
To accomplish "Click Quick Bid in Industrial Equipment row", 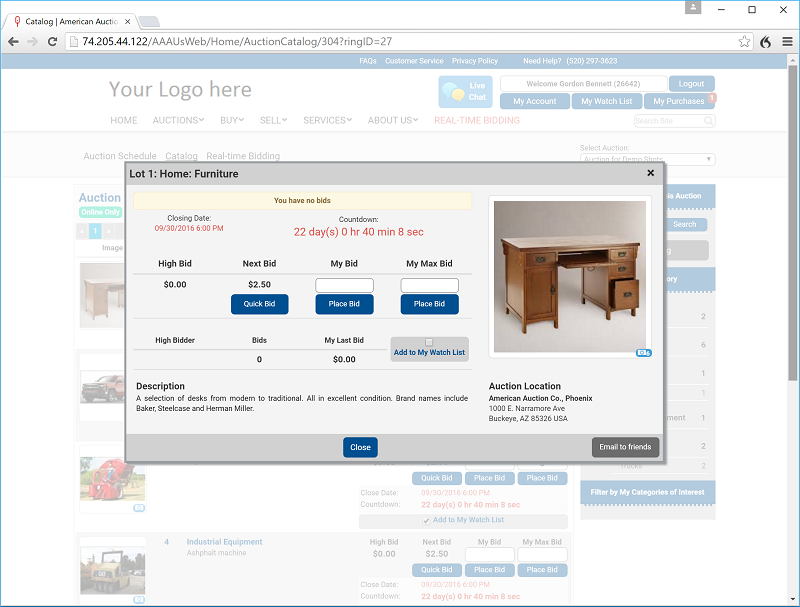I will coord(437,570).
